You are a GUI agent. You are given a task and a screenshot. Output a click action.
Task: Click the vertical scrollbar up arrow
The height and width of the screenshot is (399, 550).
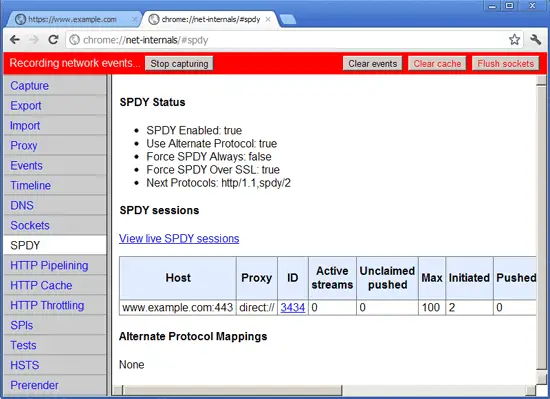click(541, 80)
